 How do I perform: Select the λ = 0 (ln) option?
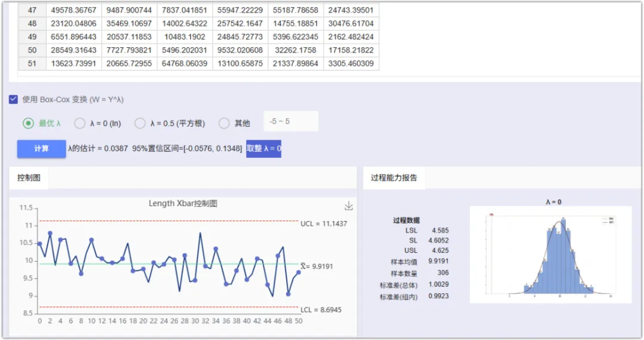[80, 123]
